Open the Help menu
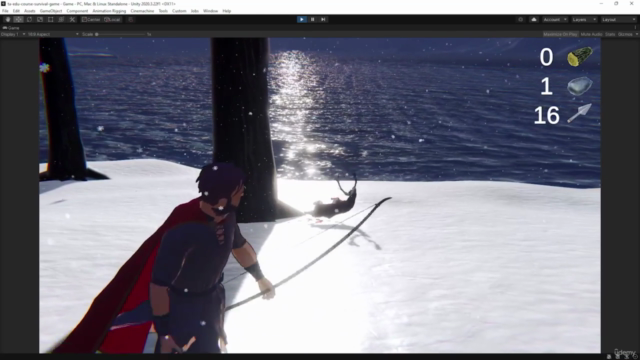Viewport: 640px width, 360px height. coord(227,11)
